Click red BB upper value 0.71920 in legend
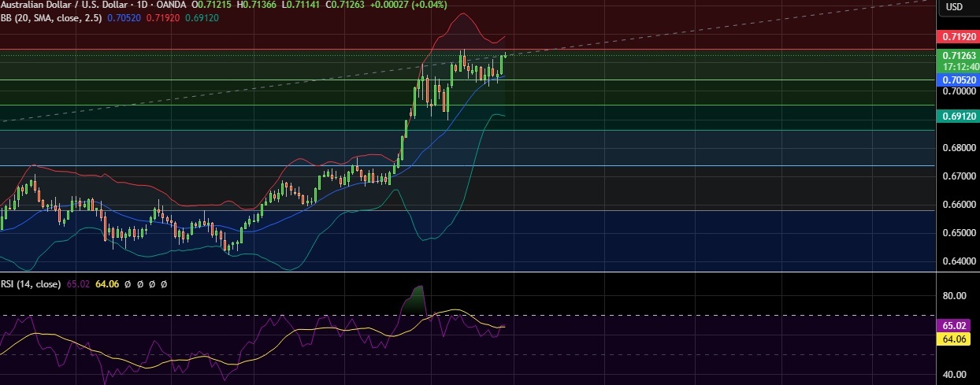The width and height of the screenshot is (980, 385). 162,17
